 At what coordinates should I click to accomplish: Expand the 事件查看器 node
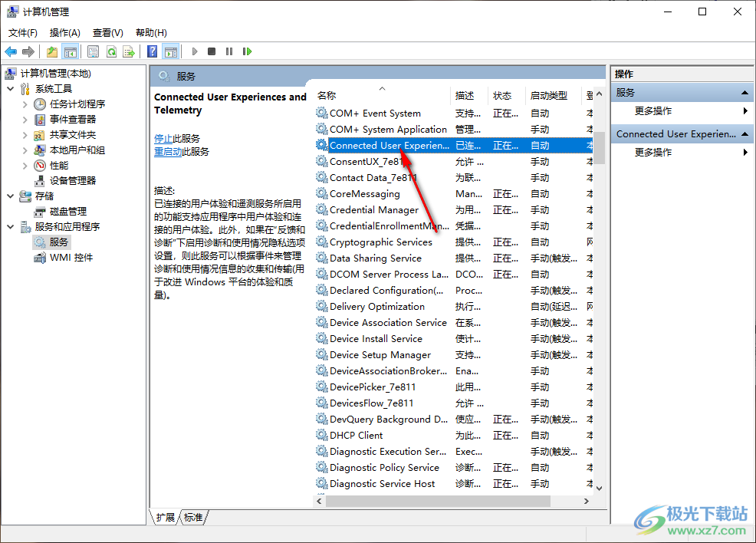click(x=25, y=120)
